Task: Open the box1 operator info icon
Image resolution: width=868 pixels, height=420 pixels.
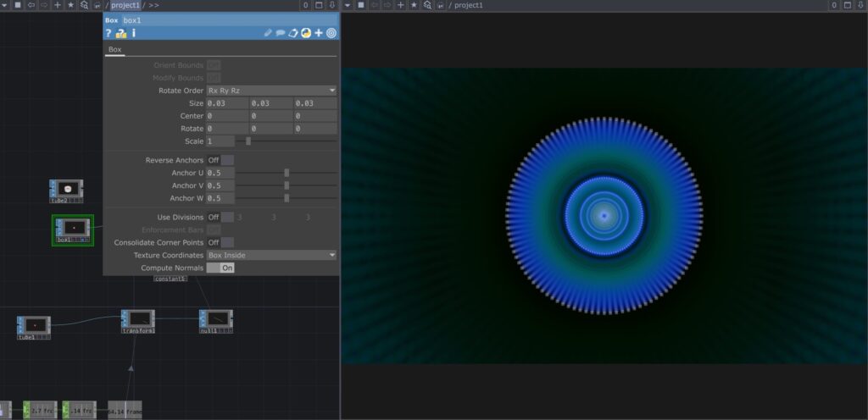Action: pyautogui.click(x=134, y=33)
